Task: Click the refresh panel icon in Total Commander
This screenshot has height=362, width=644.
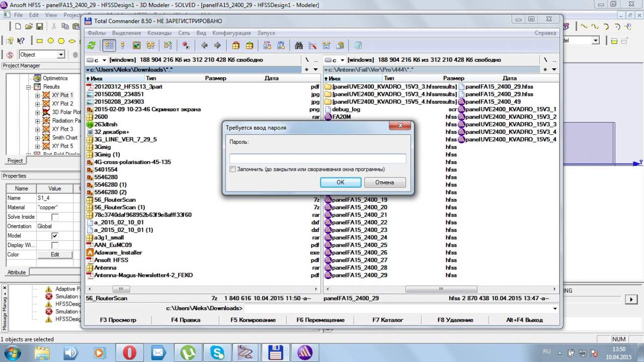Action: click(92, 45)
